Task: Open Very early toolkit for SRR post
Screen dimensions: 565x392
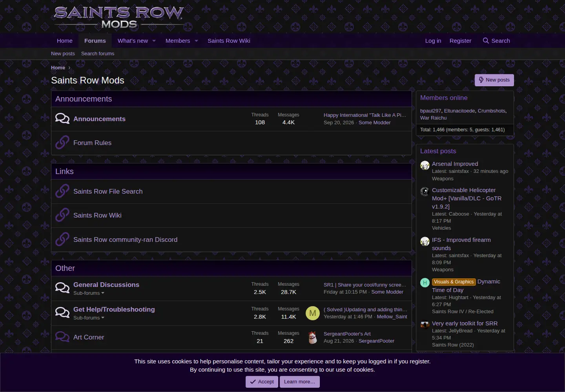Action: tap(465, 323)
